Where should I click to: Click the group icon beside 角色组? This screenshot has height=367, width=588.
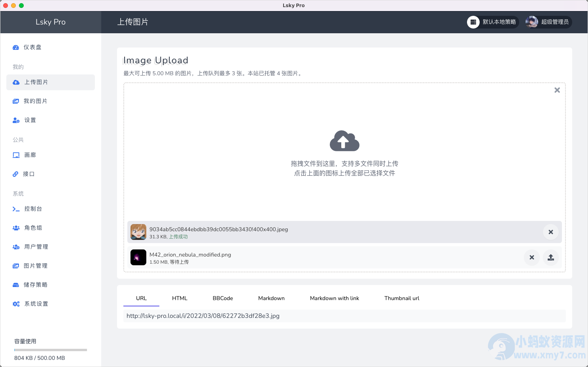coord(16,228)
